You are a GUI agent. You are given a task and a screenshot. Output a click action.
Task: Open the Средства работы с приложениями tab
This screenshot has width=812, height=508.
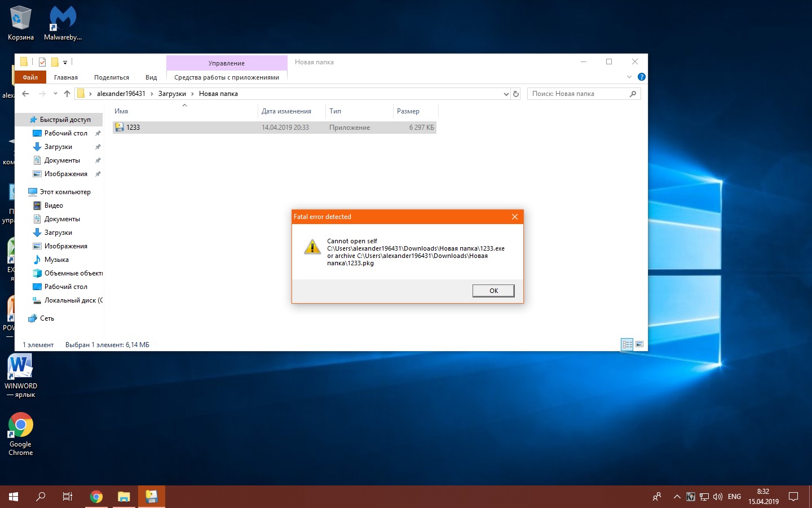(x=227, y=77)
